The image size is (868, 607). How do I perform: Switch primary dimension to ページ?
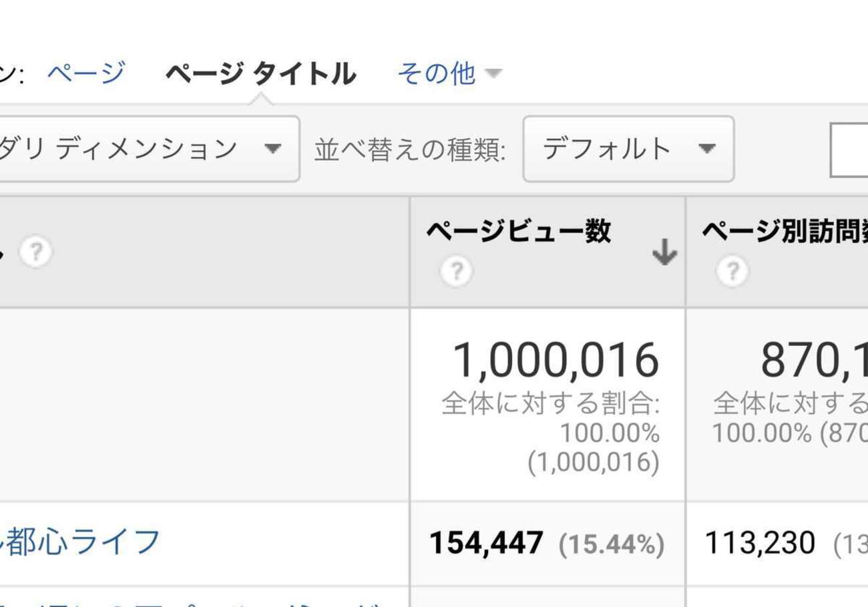[x=86, y=73]
